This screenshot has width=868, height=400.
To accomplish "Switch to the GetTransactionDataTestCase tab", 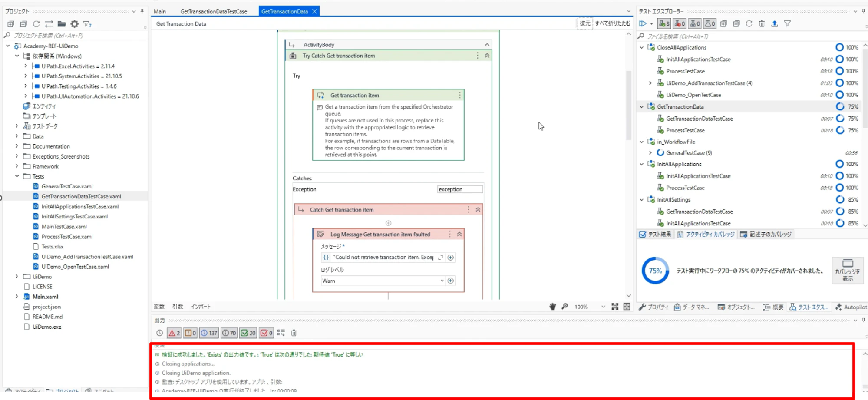I will click(214, 12).
